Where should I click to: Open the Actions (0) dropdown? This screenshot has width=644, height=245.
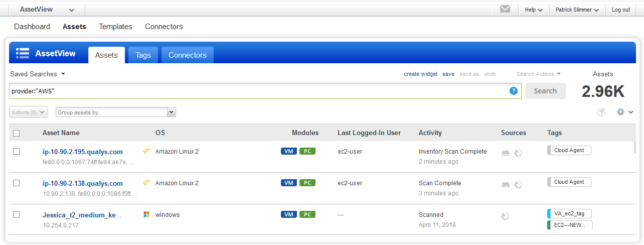coord(29,112)
